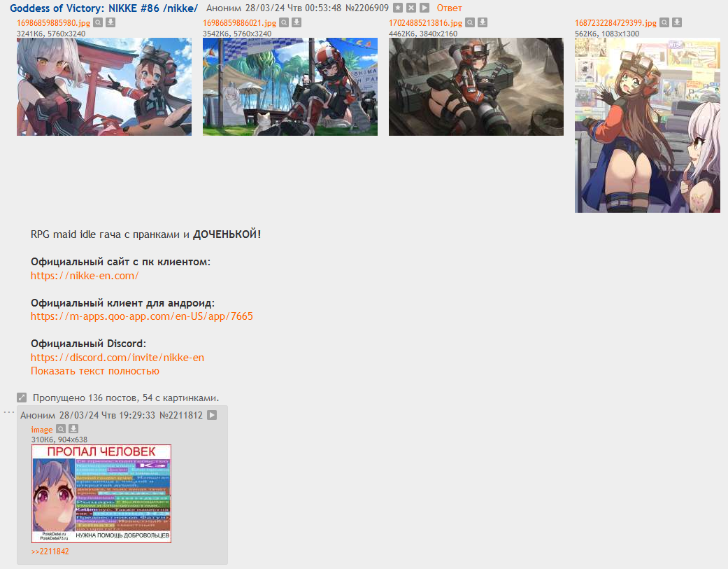The height and width of the screenshot is (569, 728).
Task: Download icon for 16986859886021.jpg
Action: (297, 22)
